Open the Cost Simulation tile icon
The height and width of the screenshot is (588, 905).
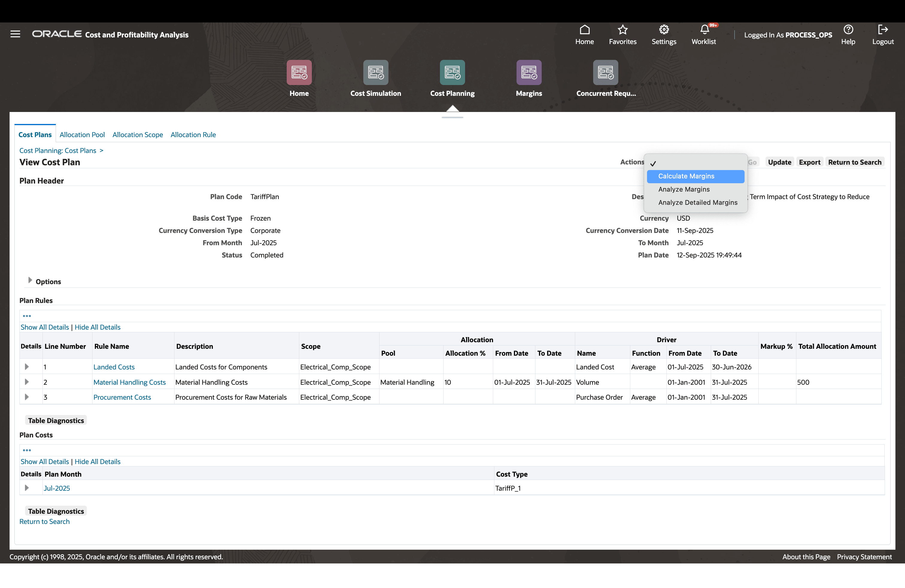[x=375, y=72]
